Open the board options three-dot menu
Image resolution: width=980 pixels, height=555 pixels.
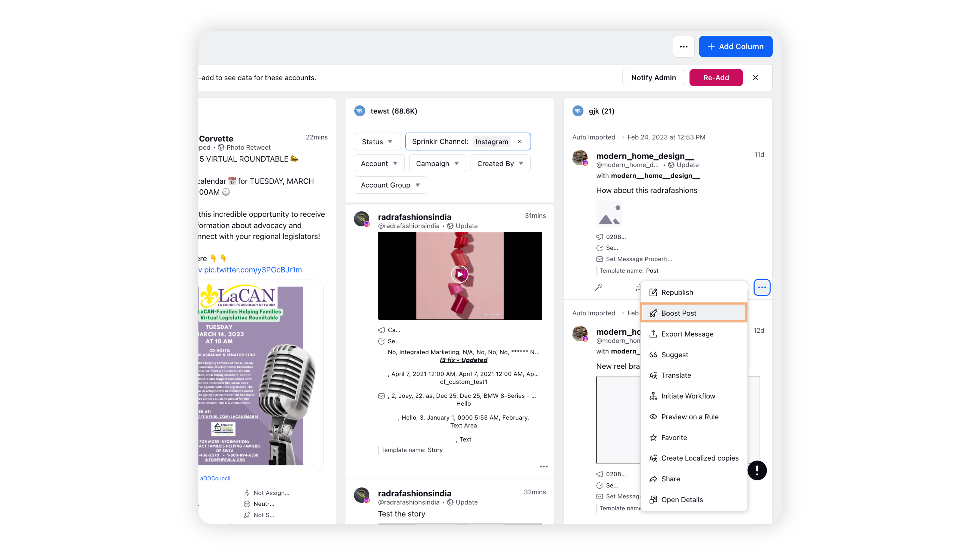point(683,47)
